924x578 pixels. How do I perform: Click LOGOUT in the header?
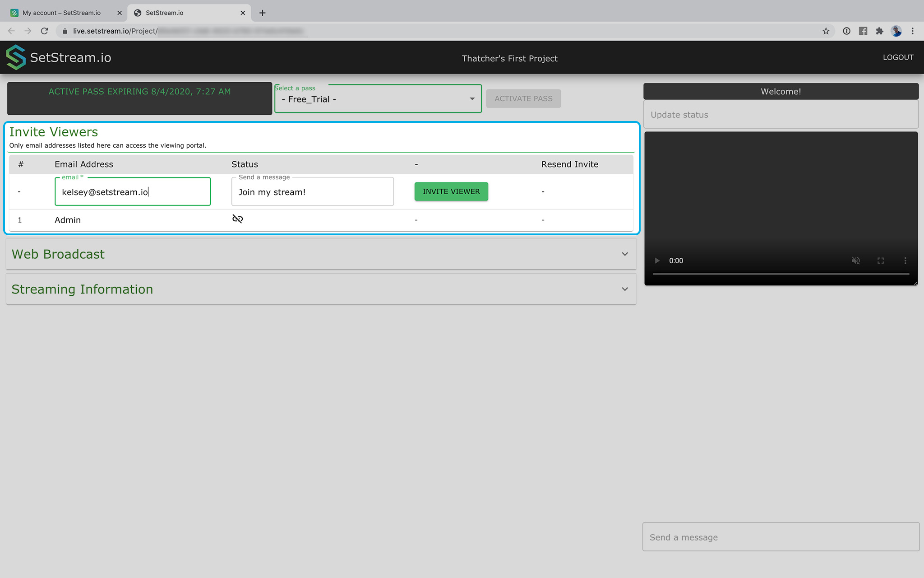coord(898,57)
